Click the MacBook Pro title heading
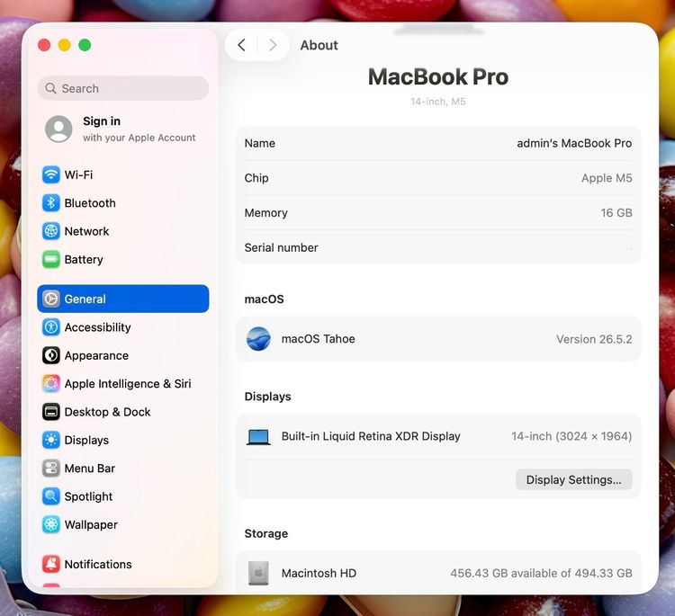The image size is (675, 616). pyautogui.click(x=438, y=77)
